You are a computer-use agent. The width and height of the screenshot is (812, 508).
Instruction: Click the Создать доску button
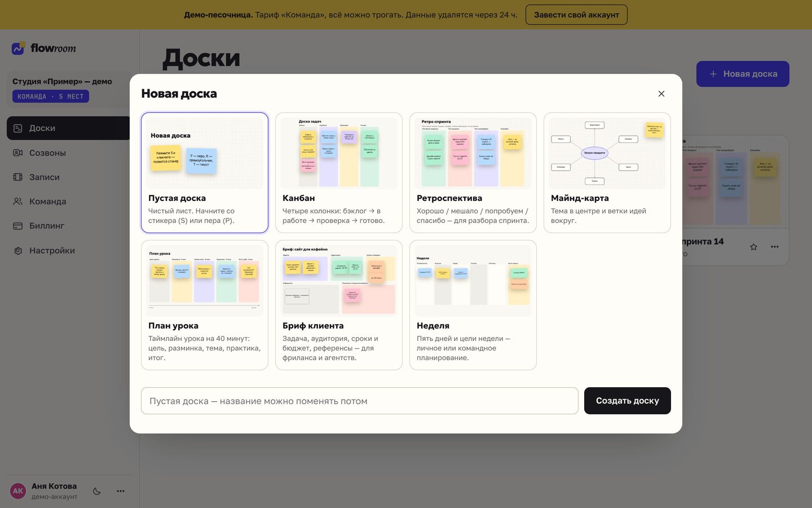(628, 401)
